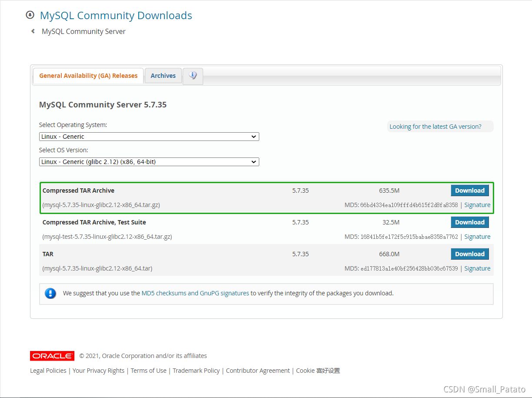This screenshot has width=532, height=398.
Task: Select filename mysql-5.7.35-linux-glibc2.12-x86_64.tar.gz text
Action: (101, 205)
